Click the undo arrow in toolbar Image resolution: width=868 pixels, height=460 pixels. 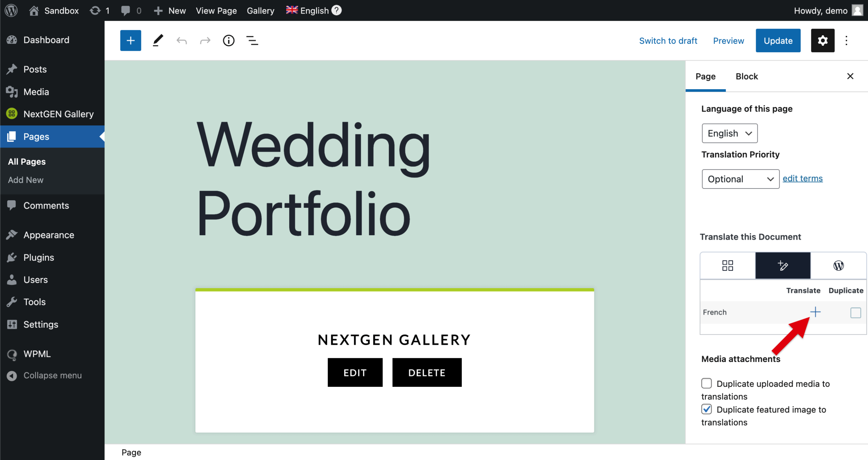182,41
